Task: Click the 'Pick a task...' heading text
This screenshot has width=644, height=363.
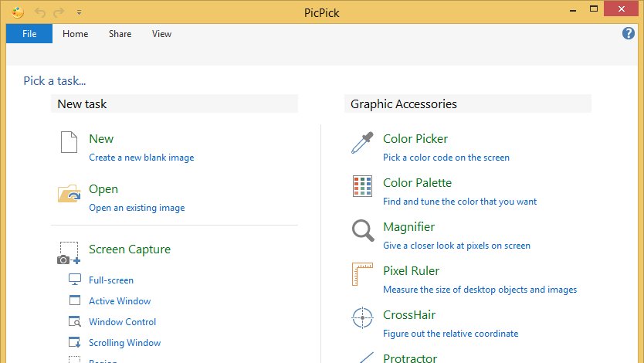Action: tap(55, 81)
